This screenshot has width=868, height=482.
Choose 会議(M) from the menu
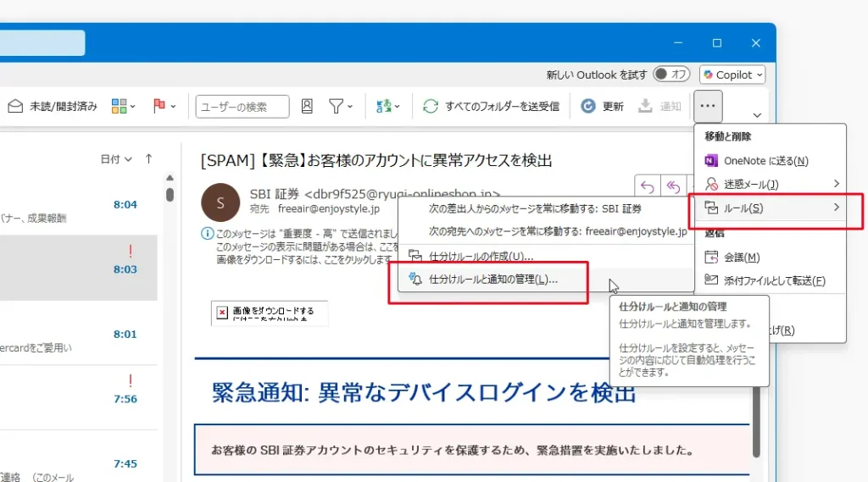pyautogui.click(x=770, y=258)
